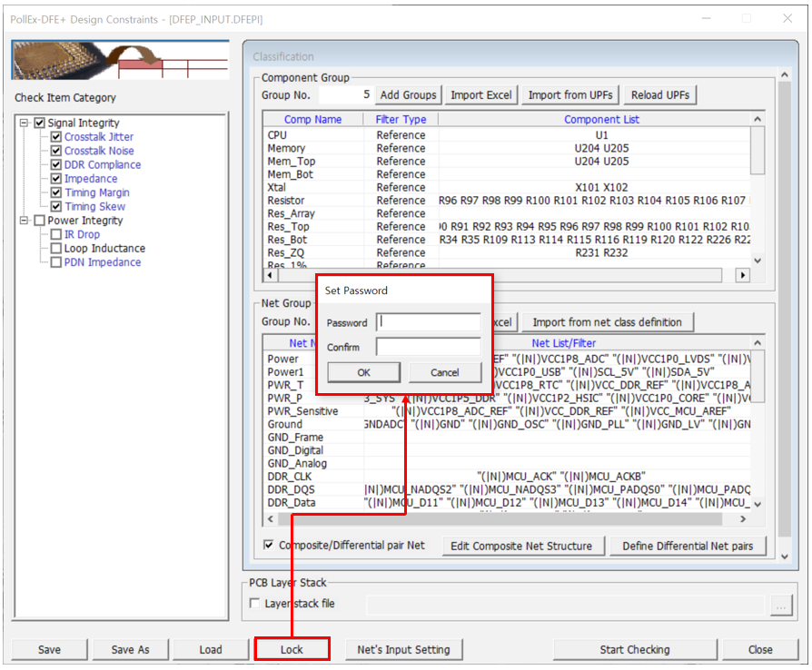This screenshot has width=812, height=670.
Task: Click the Comp Name column header
Action: pyautogui.click(x=312, y=120)
